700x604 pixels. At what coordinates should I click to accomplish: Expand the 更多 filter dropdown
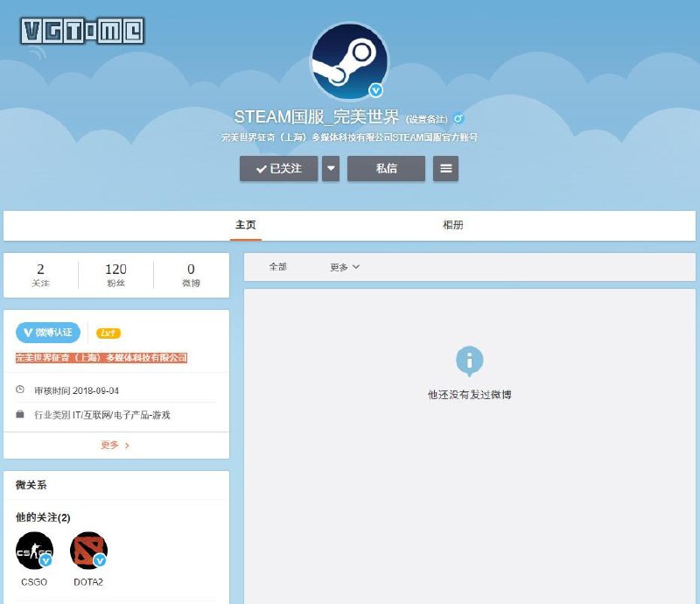[345, 267]
